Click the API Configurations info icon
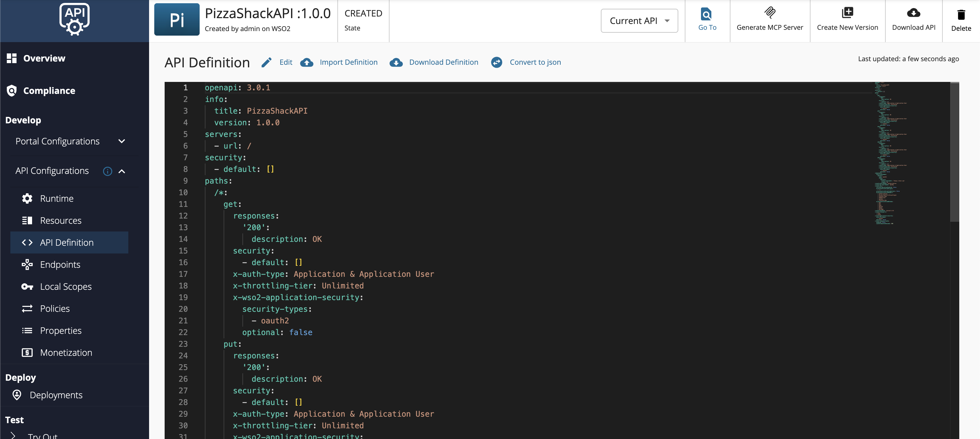 click(108, 171)
